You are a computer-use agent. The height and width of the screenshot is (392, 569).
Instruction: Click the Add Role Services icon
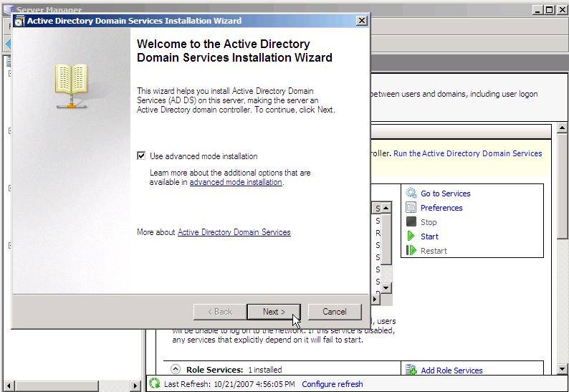click(411, 370)
